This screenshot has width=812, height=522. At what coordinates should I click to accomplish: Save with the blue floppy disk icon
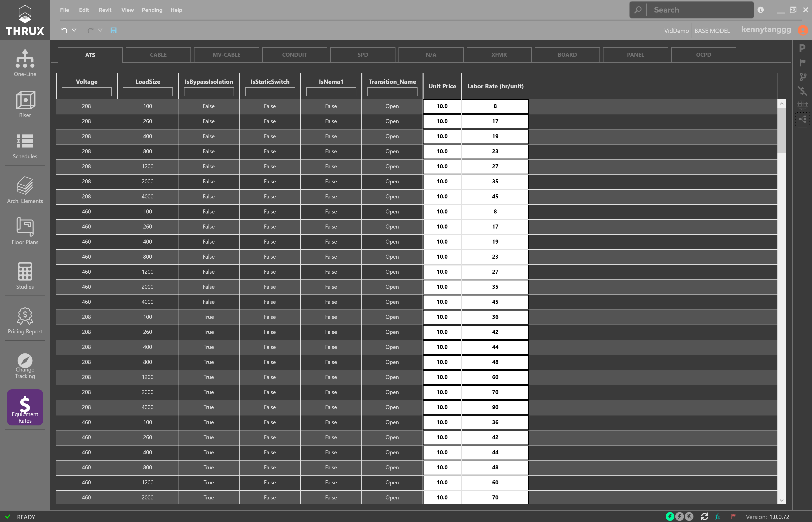[114, 31]
